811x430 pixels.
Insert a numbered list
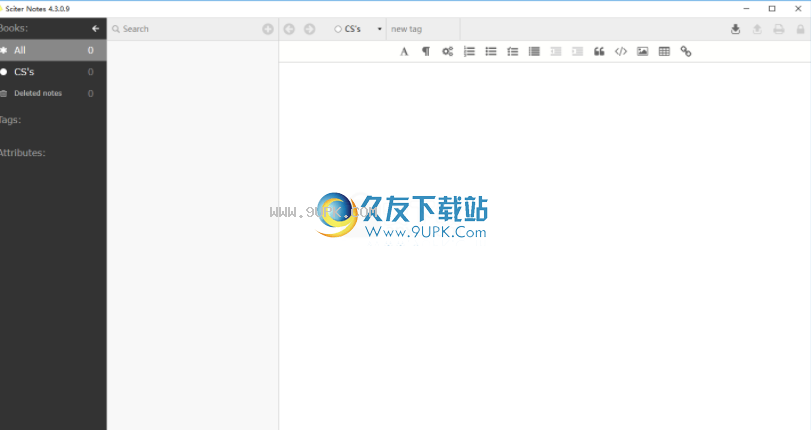469,51
